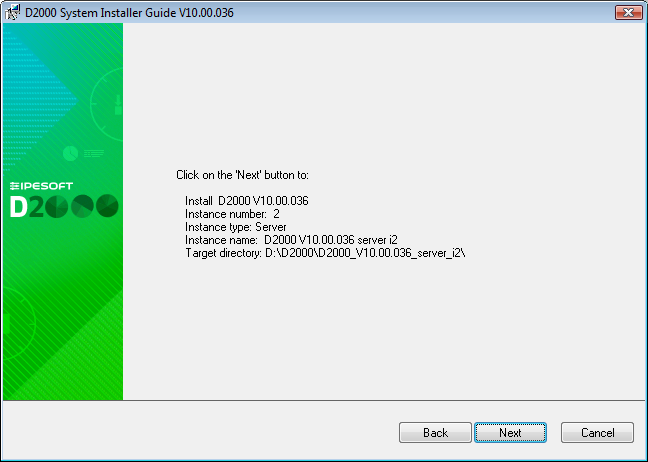This screenshot has height=462, width=648.
Task: Click the Next button to start installation
Action: pos(510,432)
